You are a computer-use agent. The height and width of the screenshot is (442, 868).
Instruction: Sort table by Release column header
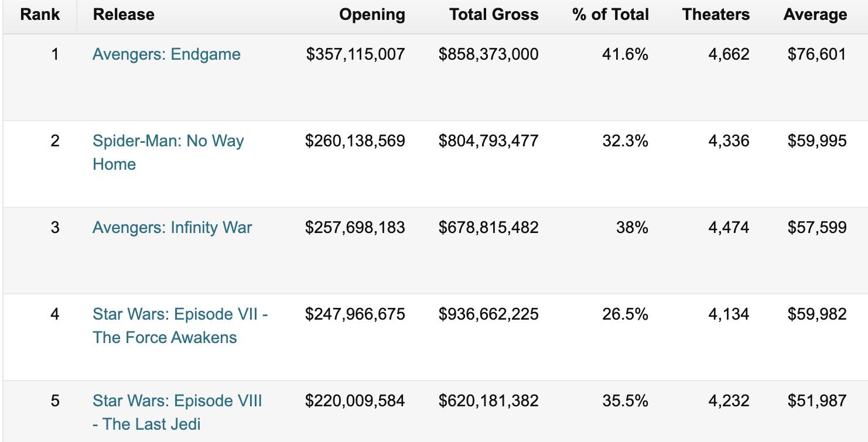tap(124, 15)
